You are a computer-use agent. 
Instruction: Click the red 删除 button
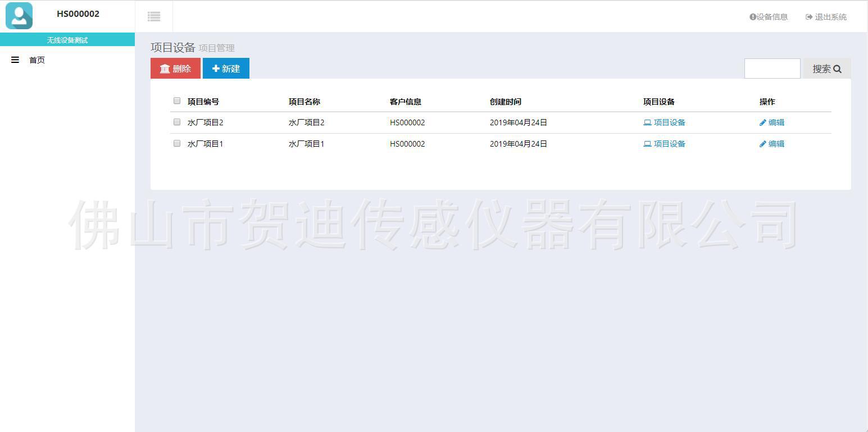click(175, 69)
